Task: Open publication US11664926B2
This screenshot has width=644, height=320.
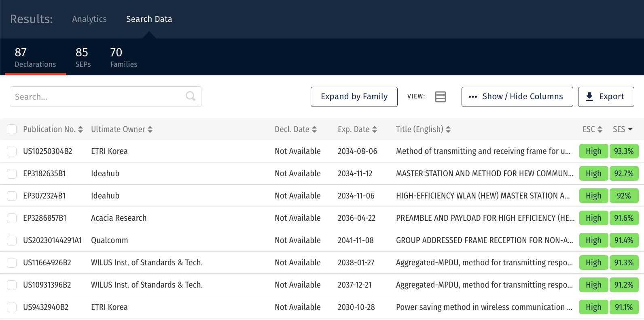Action: 47,262
